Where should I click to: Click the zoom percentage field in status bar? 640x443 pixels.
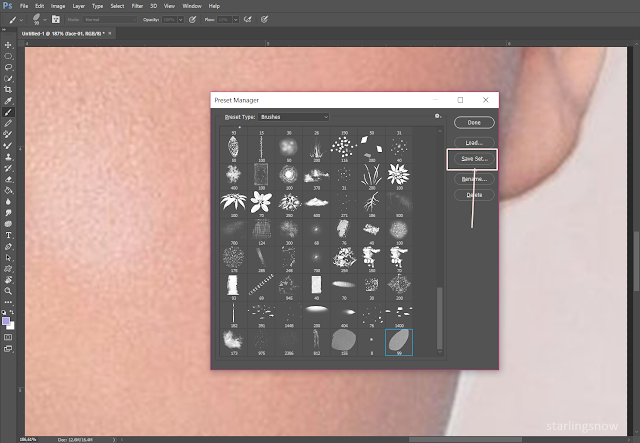pos(29,440)
